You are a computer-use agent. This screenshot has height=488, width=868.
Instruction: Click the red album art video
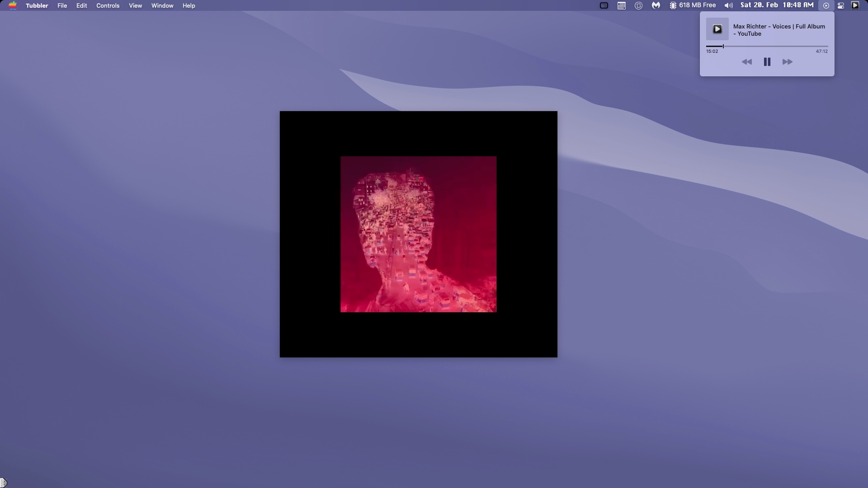coord(418,234)
